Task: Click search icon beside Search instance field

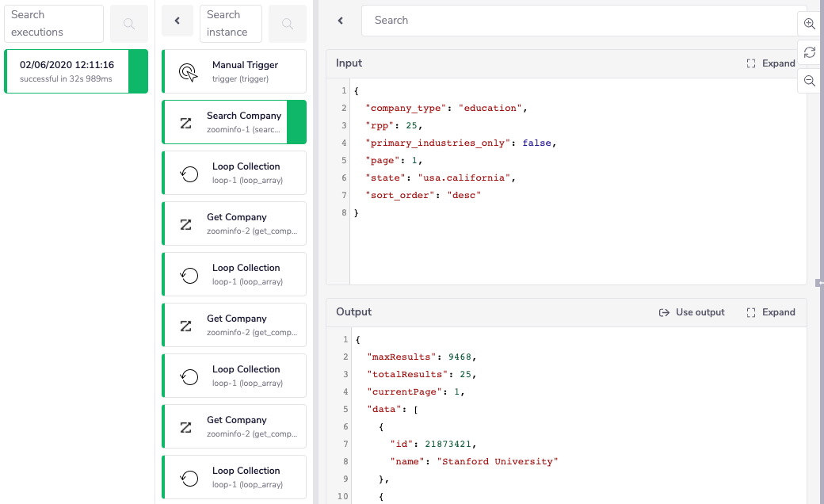Action: 287,24
